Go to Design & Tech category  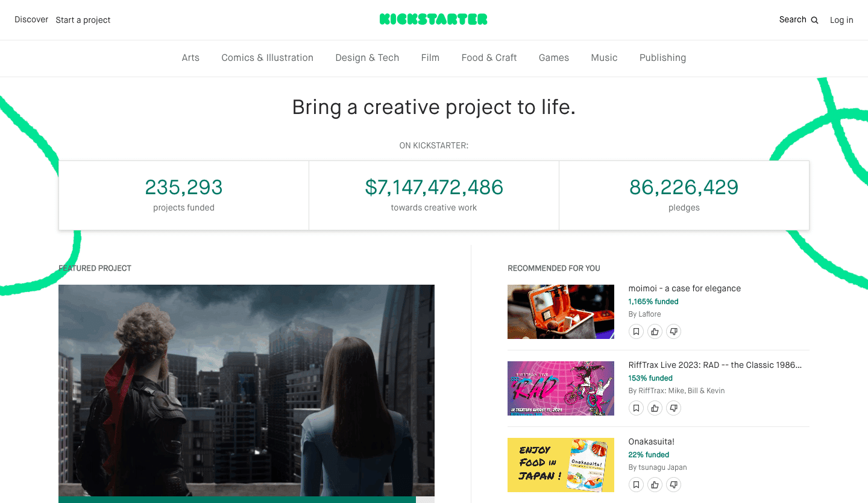pos(367,58)
